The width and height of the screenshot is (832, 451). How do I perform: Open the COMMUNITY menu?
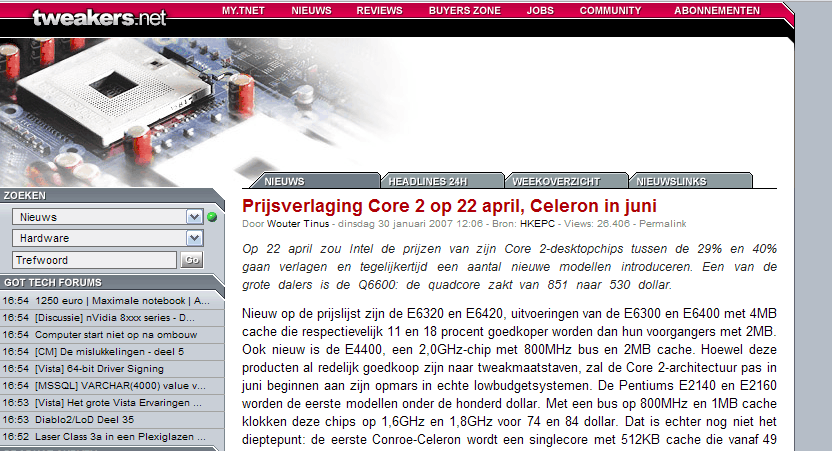pyautogui.click(x=610, y=10)
